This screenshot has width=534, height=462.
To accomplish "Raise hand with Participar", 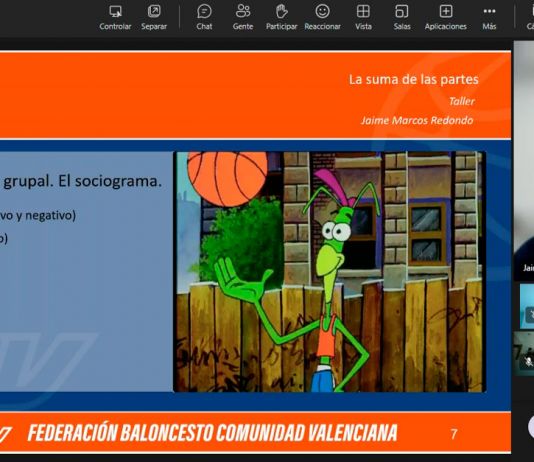I will pyautogui.click(x=281, y=18).
